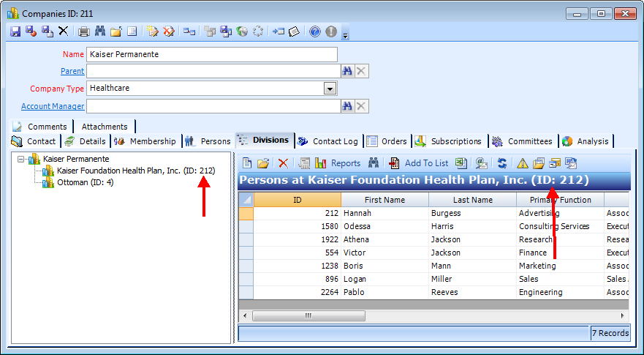Look up Account Manager with binoculars button

[347, 106]
